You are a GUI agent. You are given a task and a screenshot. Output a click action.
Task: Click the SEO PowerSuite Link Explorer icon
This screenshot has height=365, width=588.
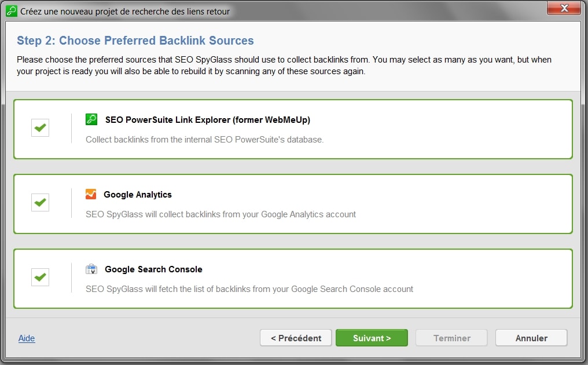tap(91, 119)
